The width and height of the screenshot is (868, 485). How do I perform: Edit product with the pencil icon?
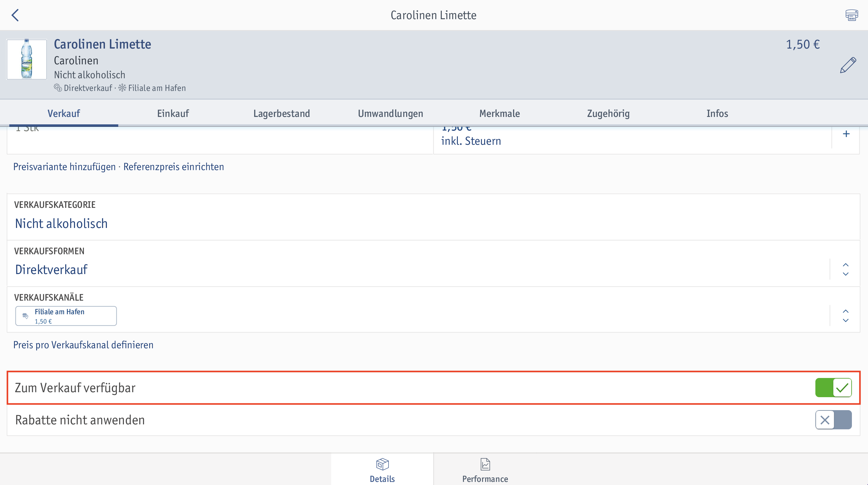point(848,65)
